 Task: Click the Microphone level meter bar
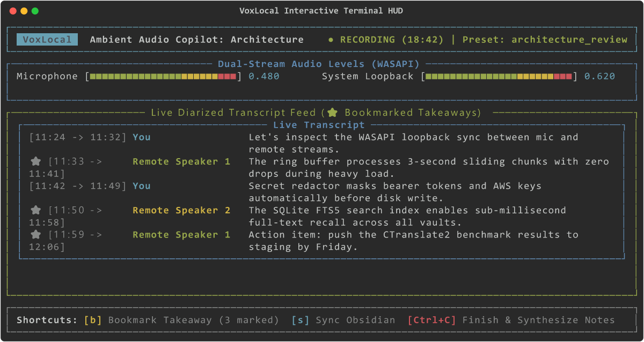pyautogui.click(x=163, y=77)
